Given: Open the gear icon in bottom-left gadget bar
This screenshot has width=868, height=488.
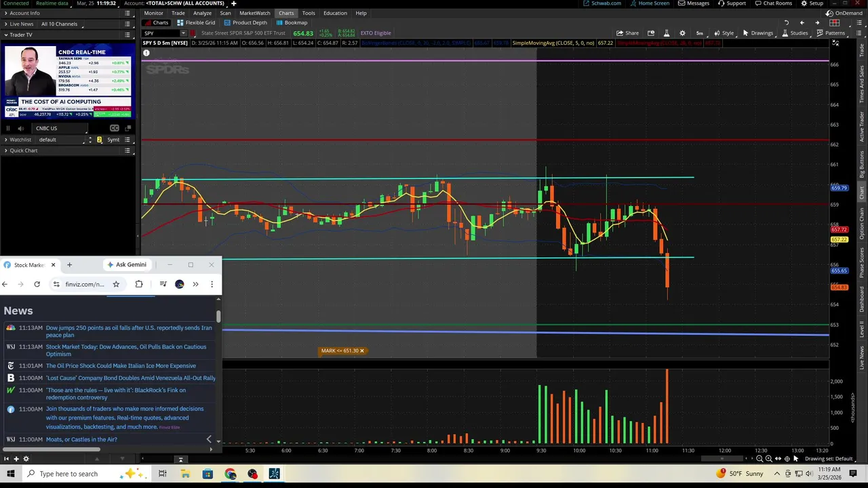Looking at the screenshot, I should (x=26, y=459).
